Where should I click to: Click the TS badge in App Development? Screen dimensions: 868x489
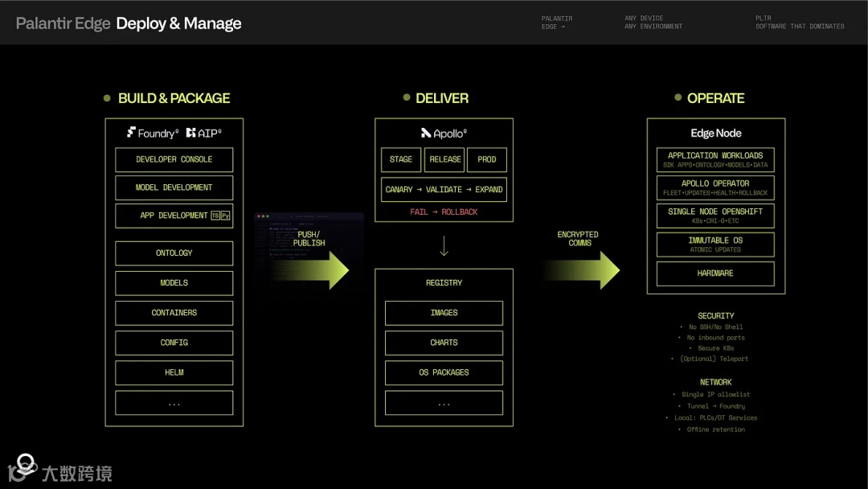(215, 216)
